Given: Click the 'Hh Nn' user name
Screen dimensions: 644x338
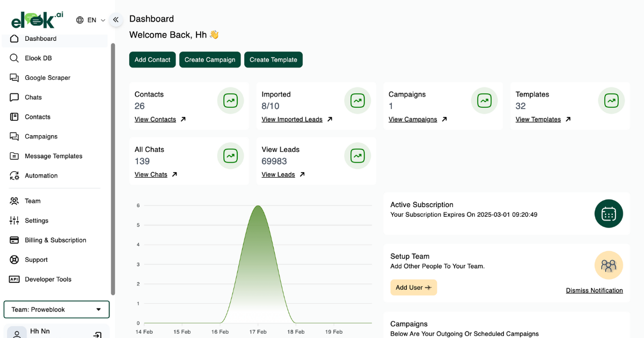Looking at the screenshot, I should [x=40, y=331].
